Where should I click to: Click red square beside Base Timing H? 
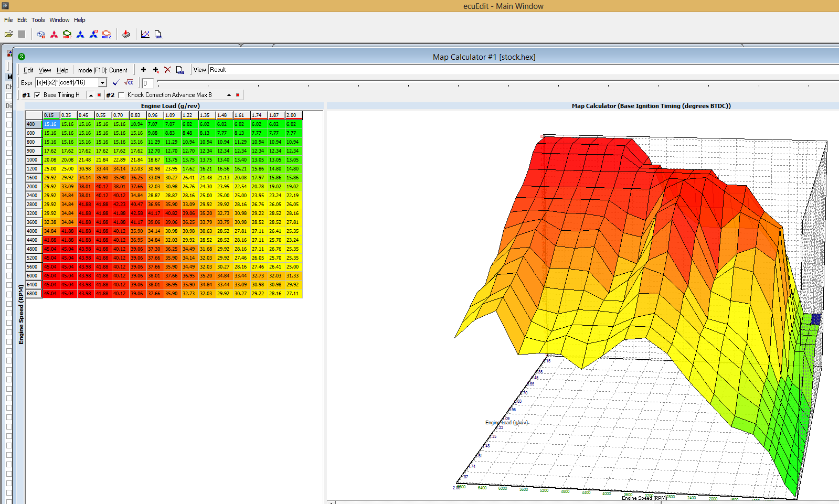(x=99, y=95)
